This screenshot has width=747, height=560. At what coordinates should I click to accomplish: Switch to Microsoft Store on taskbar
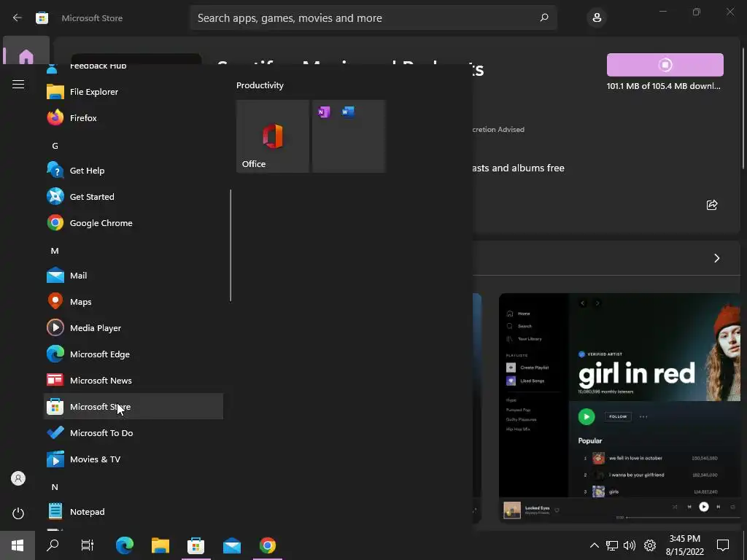pyautogui.click(x=196, y=545)
